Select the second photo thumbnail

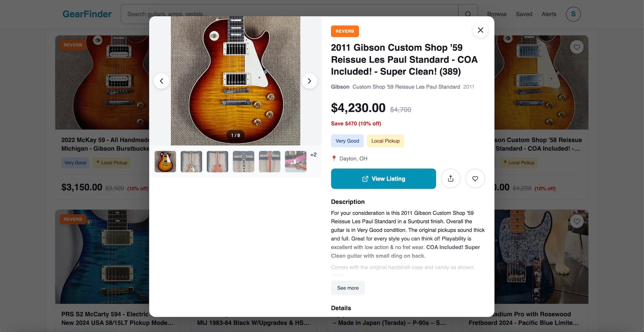tap(191, 161)
